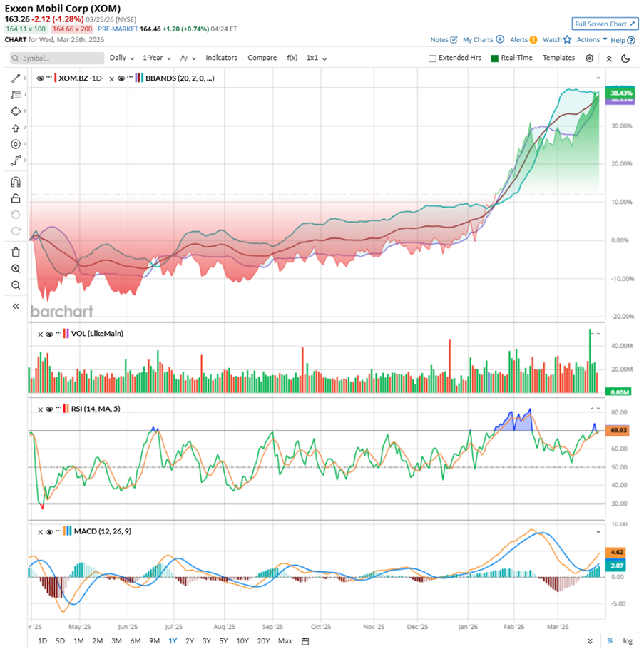644x654 pixels.
Task: Open the XOM.BZ series options menu
Action: [49, 78]
